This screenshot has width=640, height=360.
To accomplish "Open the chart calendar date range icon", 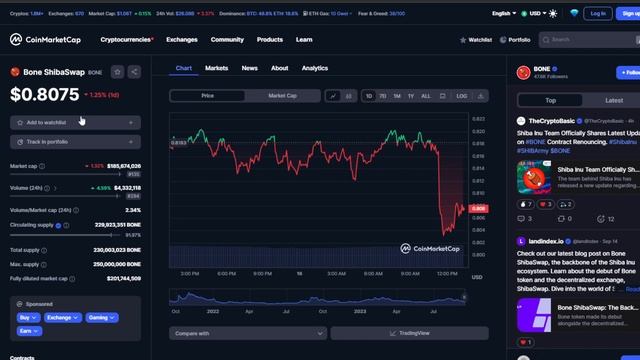I will point(442,96).
